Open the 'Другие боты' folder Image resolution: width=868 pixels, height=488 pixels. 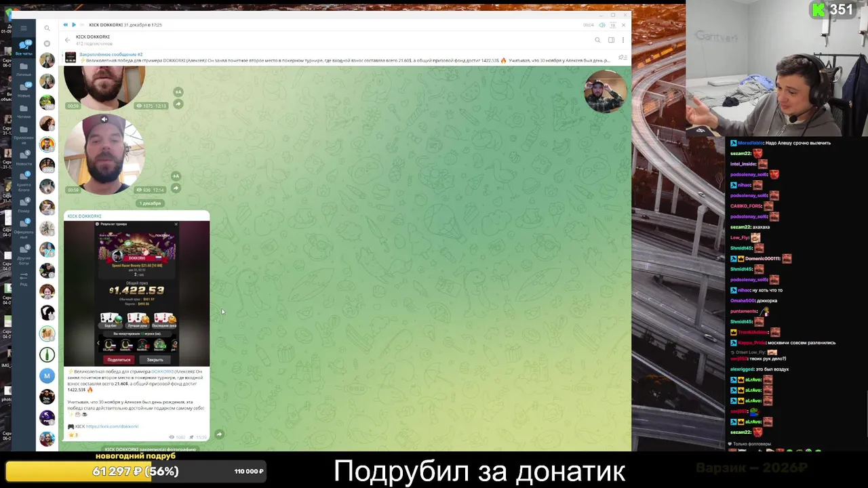(24, 255)
